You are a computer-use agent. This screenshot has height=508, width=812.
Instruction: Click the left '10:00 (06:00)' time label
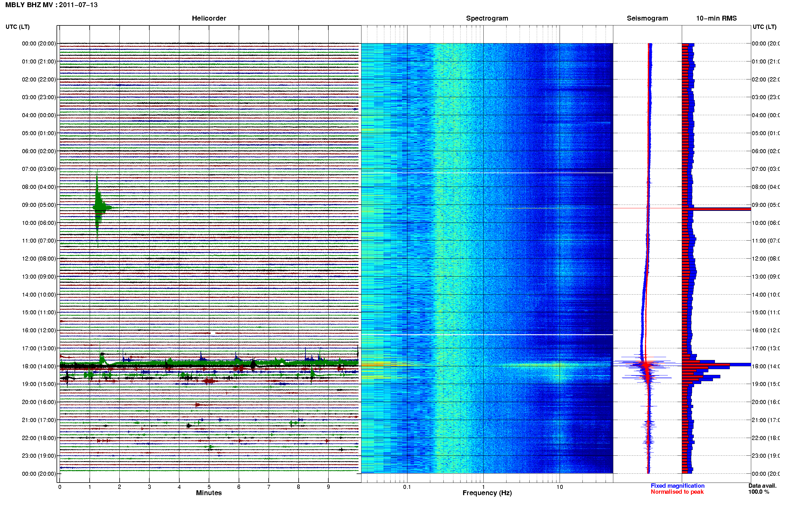(39, 223)
